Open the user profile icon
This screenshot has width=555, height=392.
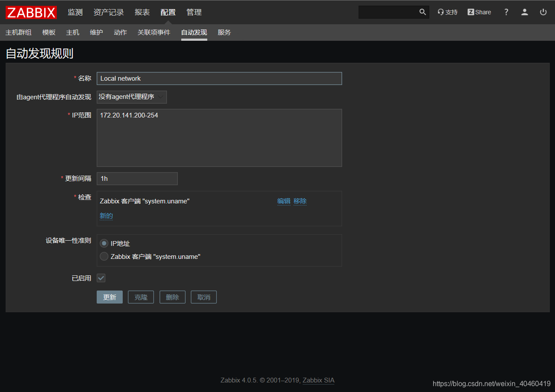coord(525,12)
